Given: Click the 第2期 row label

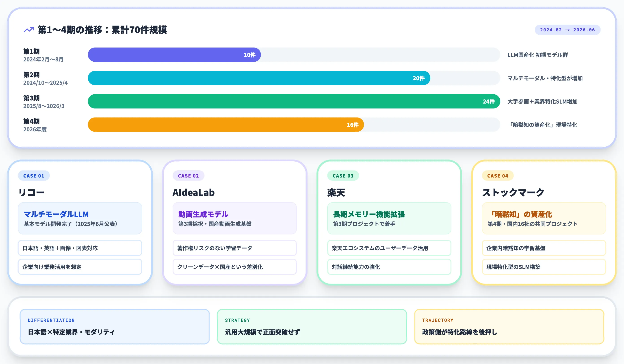Looking at the screenshot, I should pyautogui.click(x=31, y=75).
